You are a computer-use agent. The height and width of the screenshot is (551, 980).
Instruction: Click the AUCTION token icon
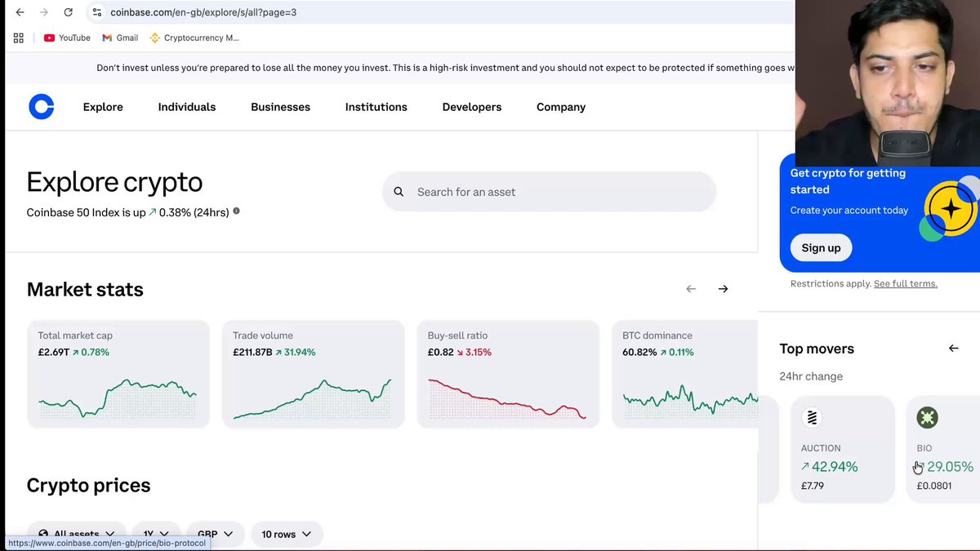(812, 418)
